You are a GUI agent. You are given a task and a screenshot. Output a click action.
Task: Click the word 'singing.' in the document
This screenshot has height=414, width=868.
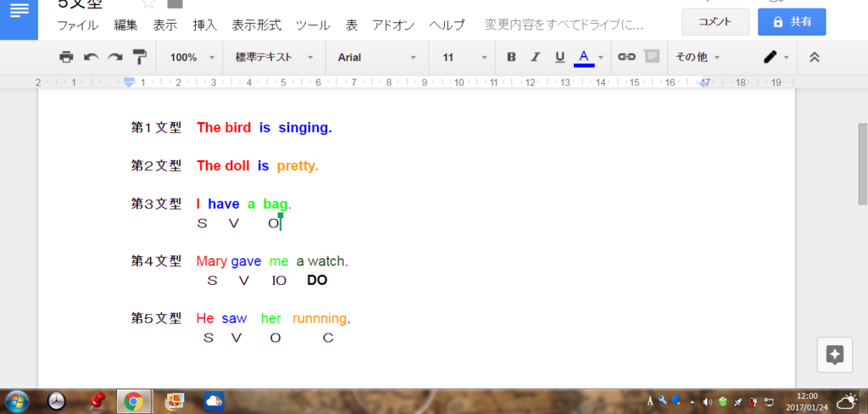pyautogui.click(x=305, y=128)
